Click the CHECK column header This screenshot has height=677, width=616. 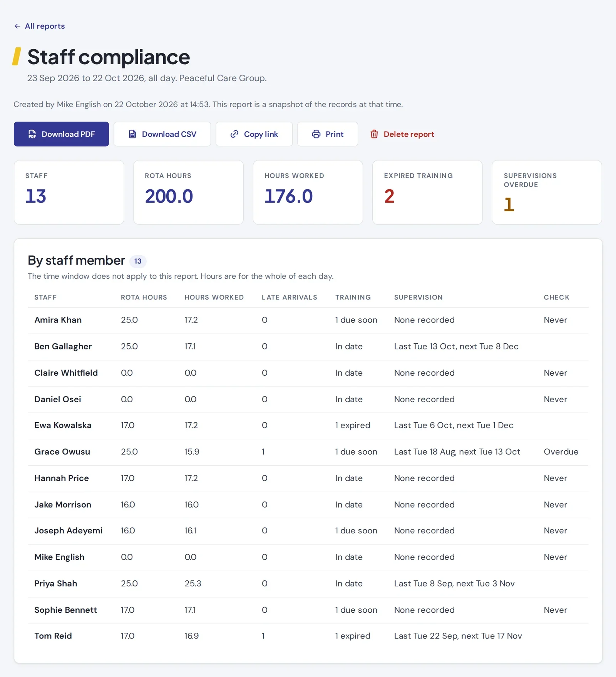click(556, 297)
